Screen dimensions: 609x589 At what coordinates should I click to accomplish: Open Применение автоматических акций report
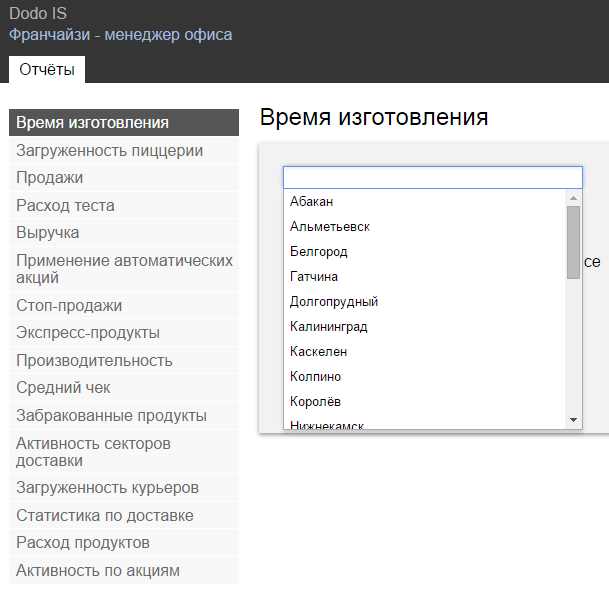pos(124,269)
